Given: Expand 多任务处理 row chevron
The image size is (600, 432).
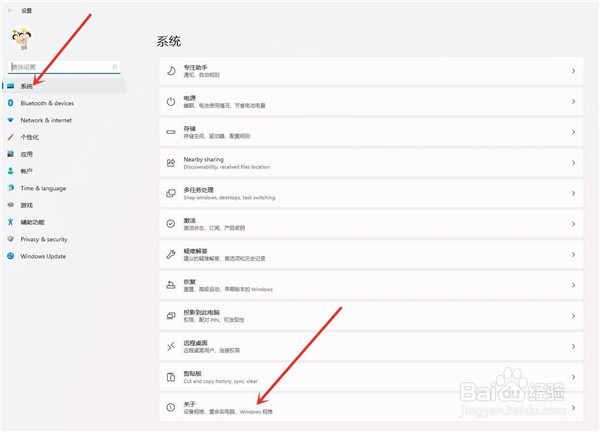Looking at the screenshot, I should [x=574, y=193].
